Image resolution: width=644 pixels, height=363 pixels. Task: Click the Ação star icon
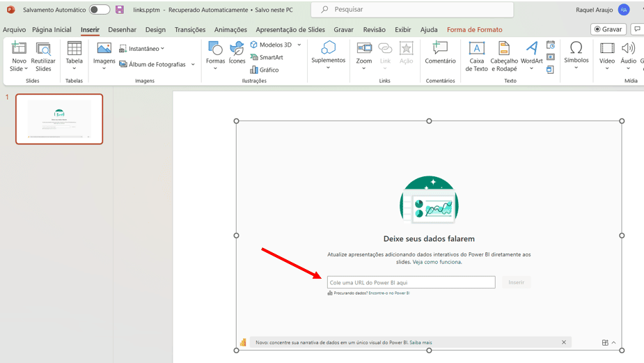[406, 48]
